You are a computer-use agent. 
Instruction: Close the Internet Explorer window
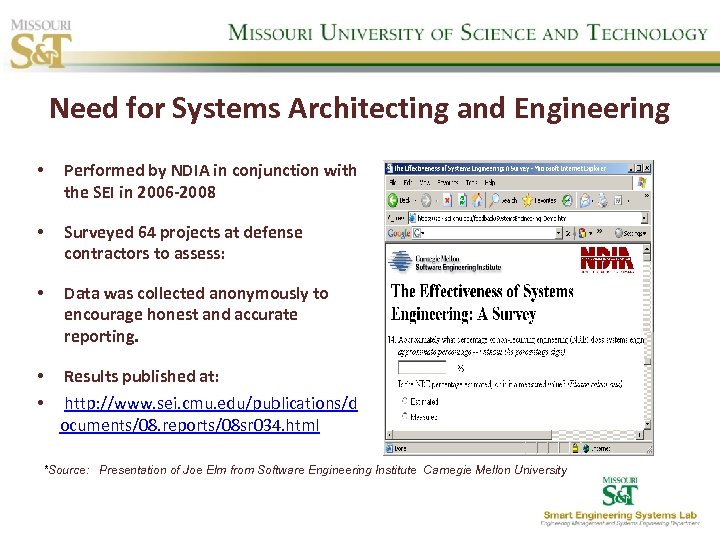pos(647,169)
